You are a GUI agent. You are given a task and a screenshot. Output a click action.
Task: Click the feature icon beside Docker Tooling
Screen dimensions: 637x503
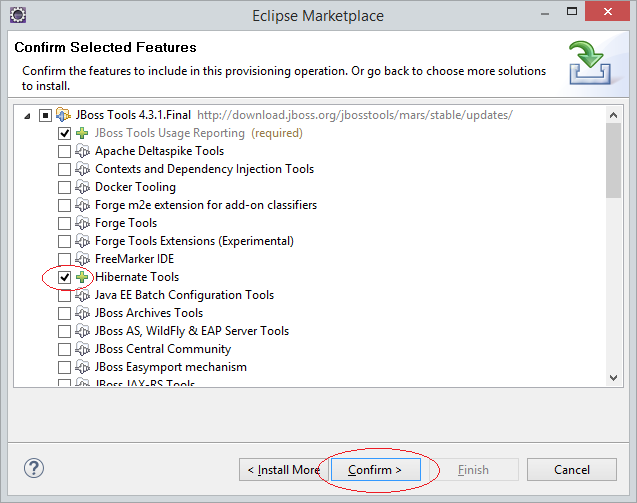(82, 187)
